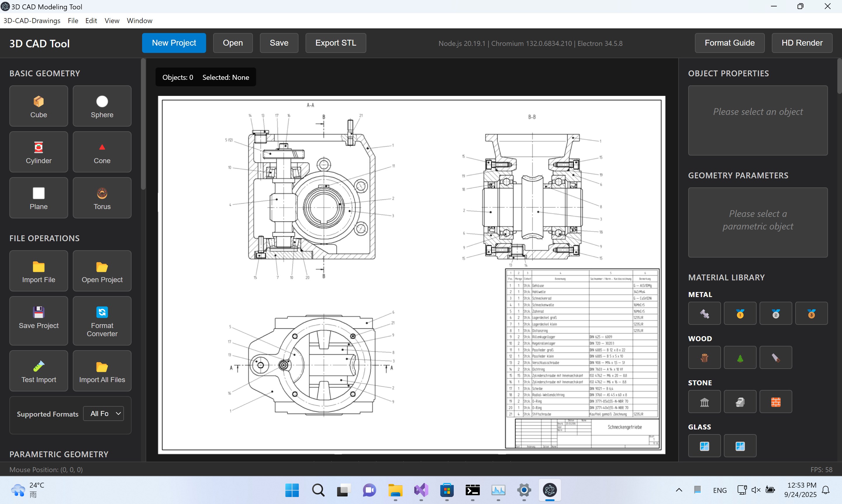
Task: Select the Plane geometry tool
Action: click(x=38, y=198)
